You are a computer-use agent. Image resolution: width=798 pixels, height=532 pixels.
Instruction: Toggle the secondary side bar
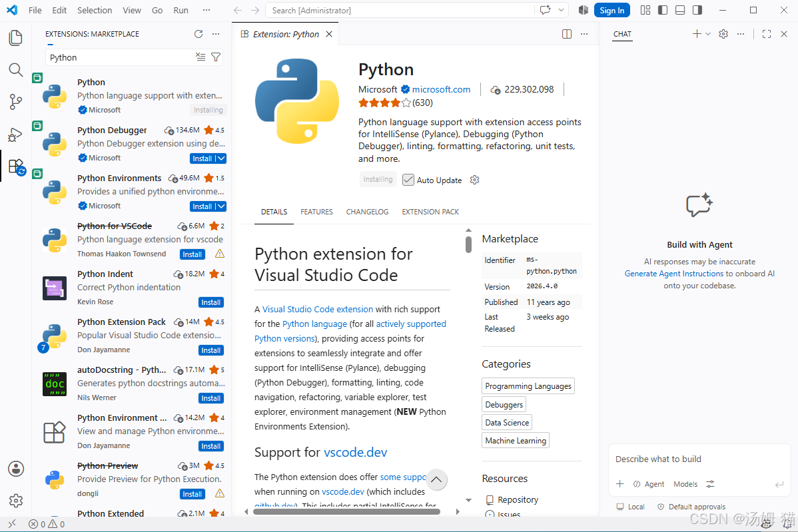click(x=697, y=10)
